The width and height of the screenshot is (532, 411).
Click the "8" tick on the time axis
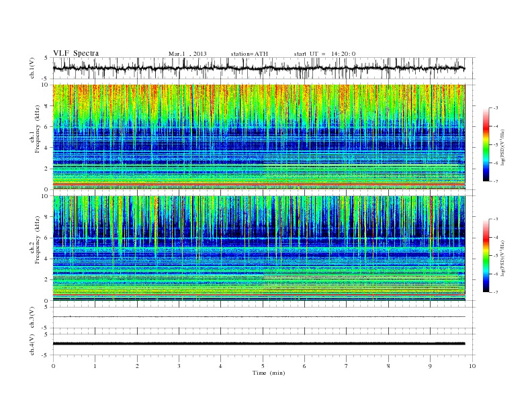click(388, 366)
